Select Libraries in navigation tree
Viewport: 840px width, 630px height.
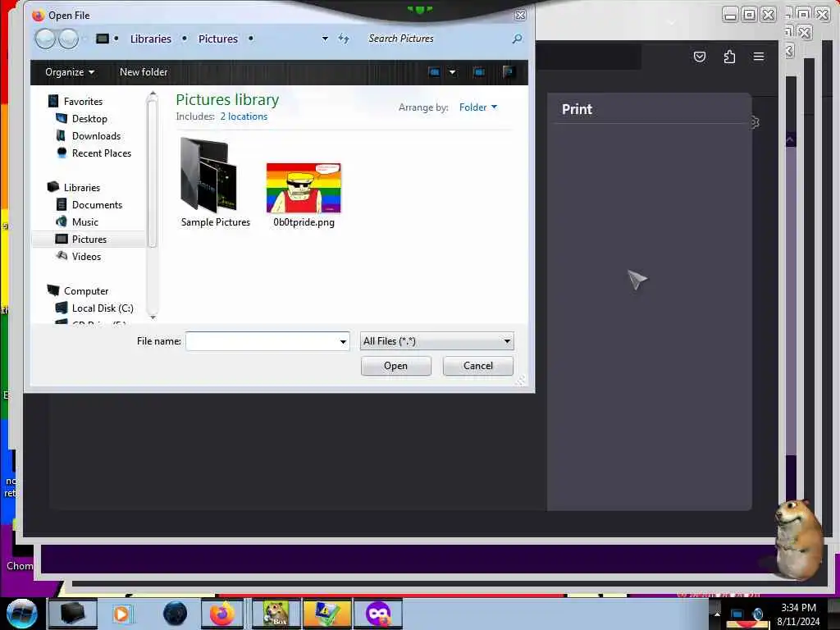coord(82,188)
